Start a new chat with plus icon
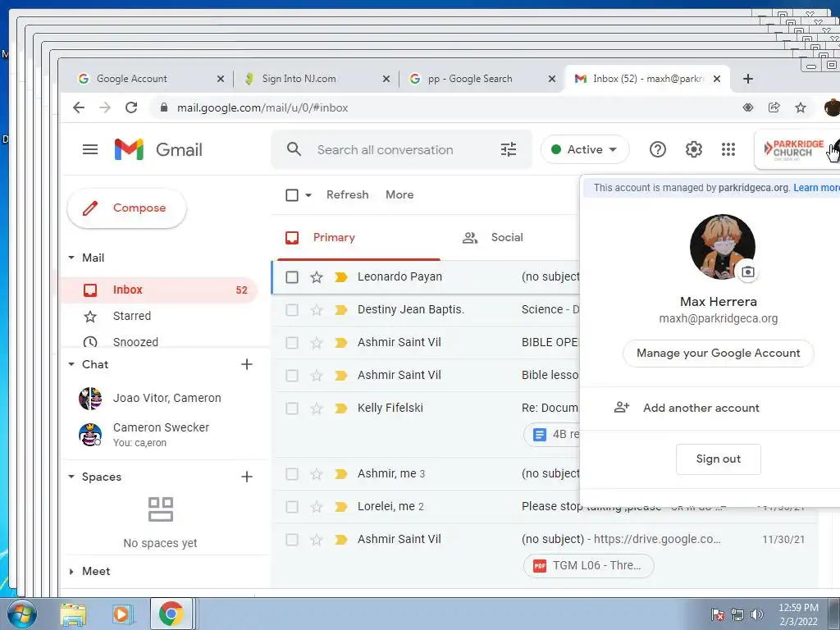The height and width of the screenshot is (630, 840). click(246, 364)
